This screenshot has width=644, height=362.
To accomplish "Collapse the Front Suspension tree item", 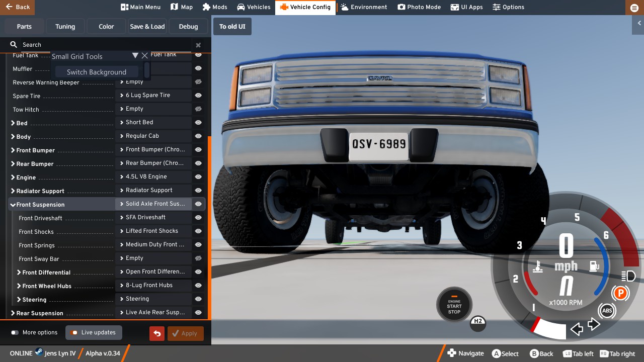I will 12,205.
